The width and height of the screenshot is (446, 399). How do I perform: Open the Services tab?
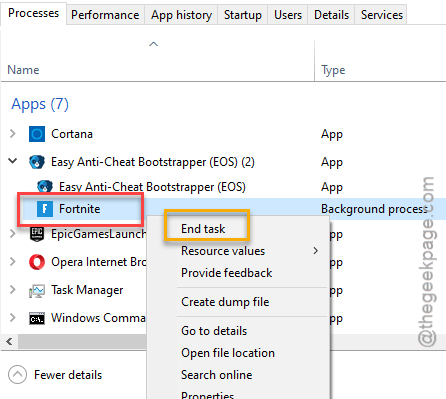[382, 15]
